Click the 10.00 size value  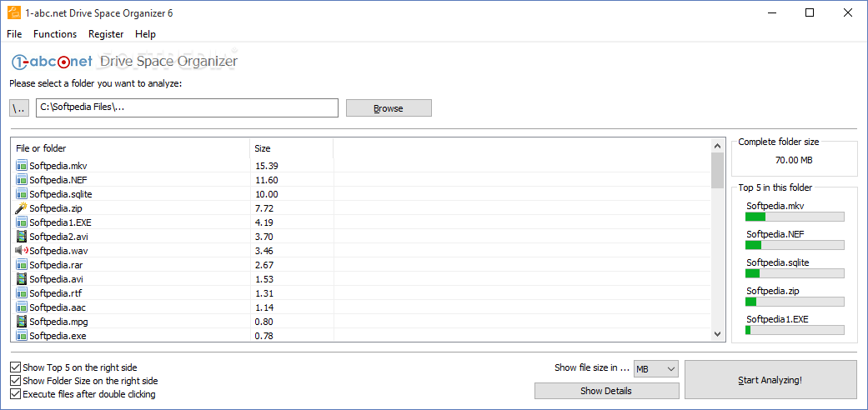(x=267, y=194)
